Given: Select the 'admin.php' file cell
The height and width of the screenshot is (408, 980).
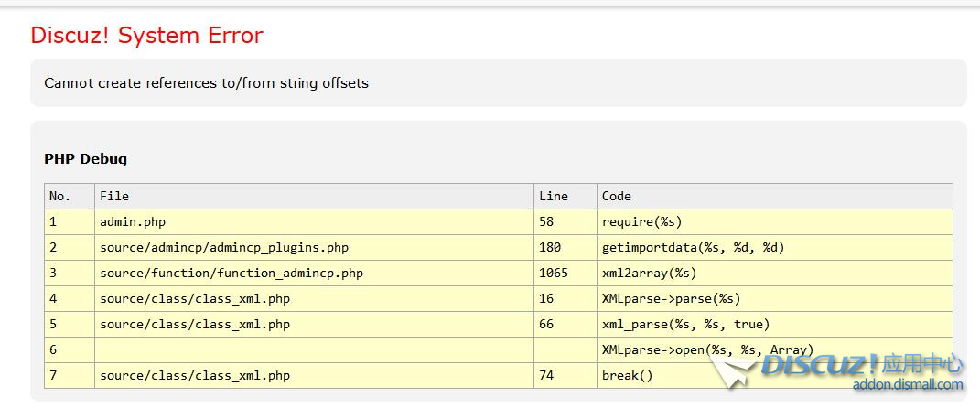Looking at the screenshot, I should (315, 221).
